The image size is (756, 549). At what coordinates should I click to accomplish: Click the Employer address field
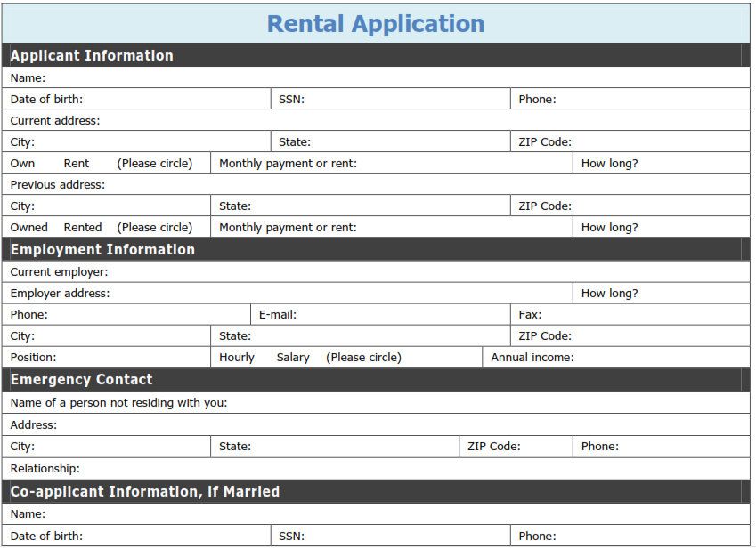(338, 294)
